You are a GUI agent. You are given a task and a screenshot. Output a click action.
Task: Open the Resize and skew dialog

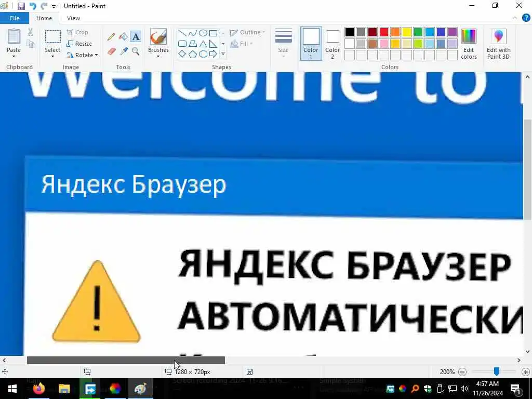[x=79, y=44]
